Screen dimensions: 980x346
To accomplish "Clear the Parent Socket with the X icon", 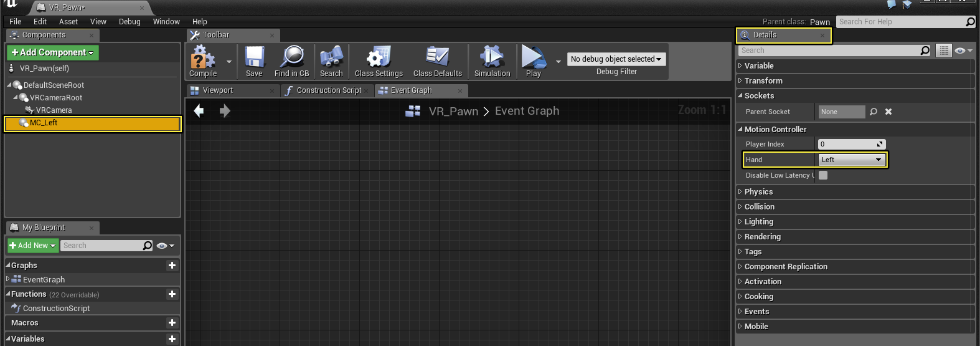I will tap(888, 112).
